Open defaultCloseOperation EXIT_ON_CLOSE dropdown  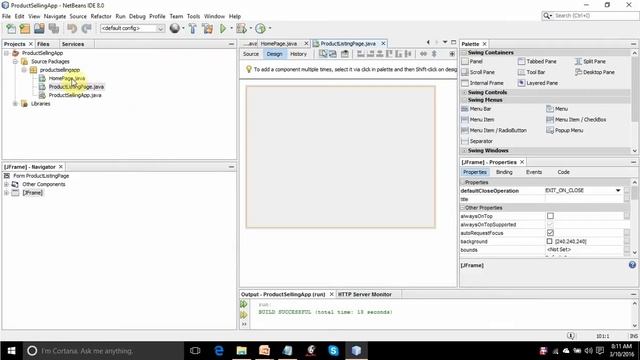618,191
